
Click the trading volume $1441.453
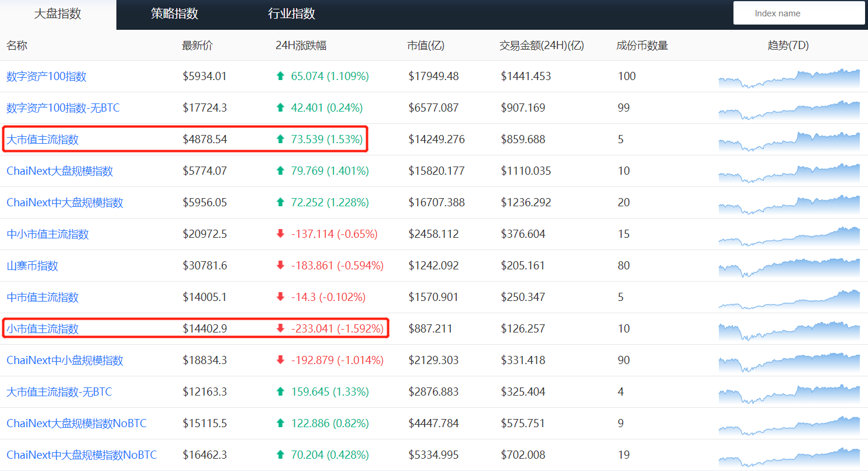click(x=526, y=77)
